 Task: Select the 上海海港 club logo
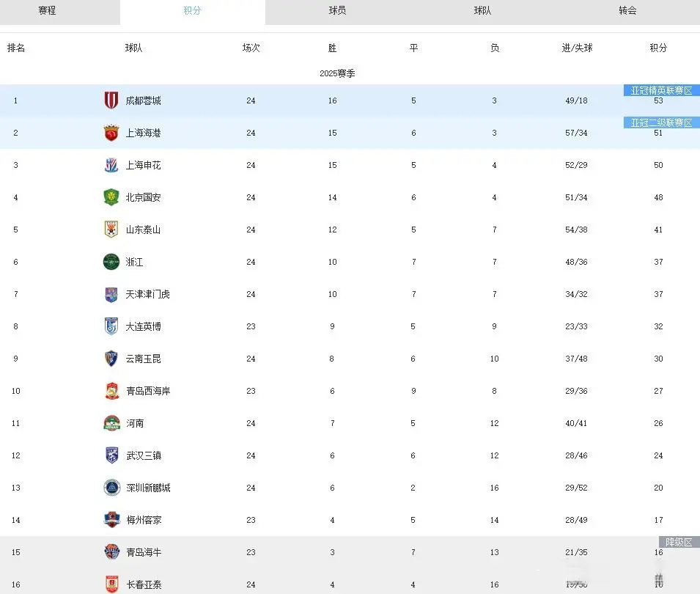click(x=110, y=133)
